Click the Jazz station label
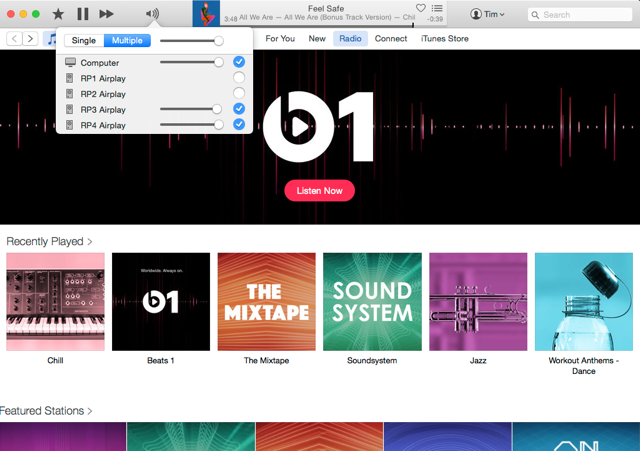640x451 pixels. click(478, 360)
